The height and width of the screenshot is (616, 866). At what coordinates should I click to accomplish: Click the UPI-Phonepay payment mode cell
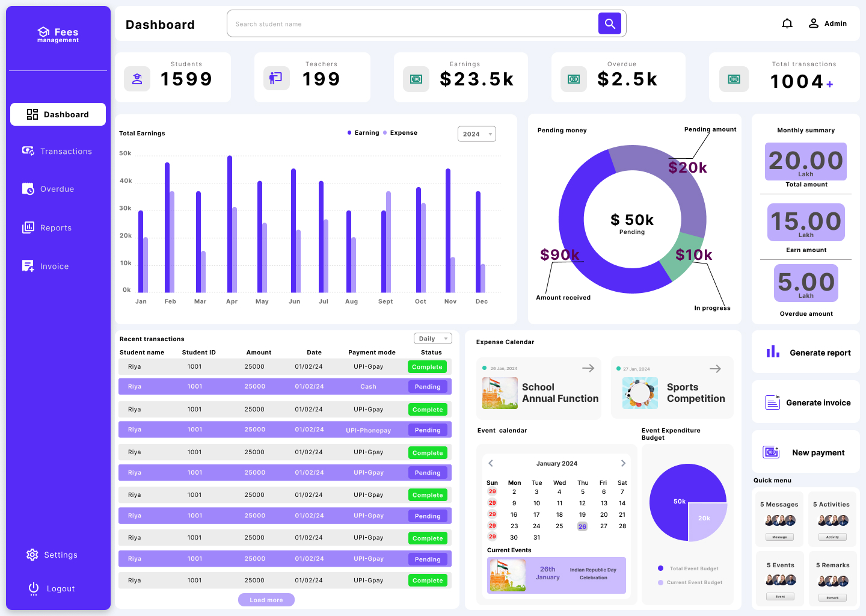(369, 430)
